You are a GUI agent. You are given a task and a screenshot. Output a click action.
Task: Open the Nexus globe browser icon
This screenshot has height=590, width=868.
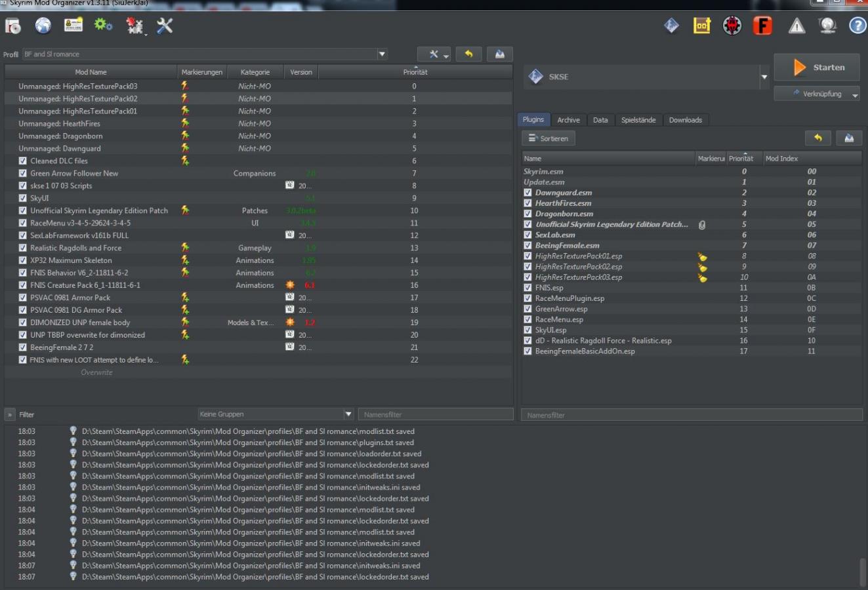coord(43,26)
